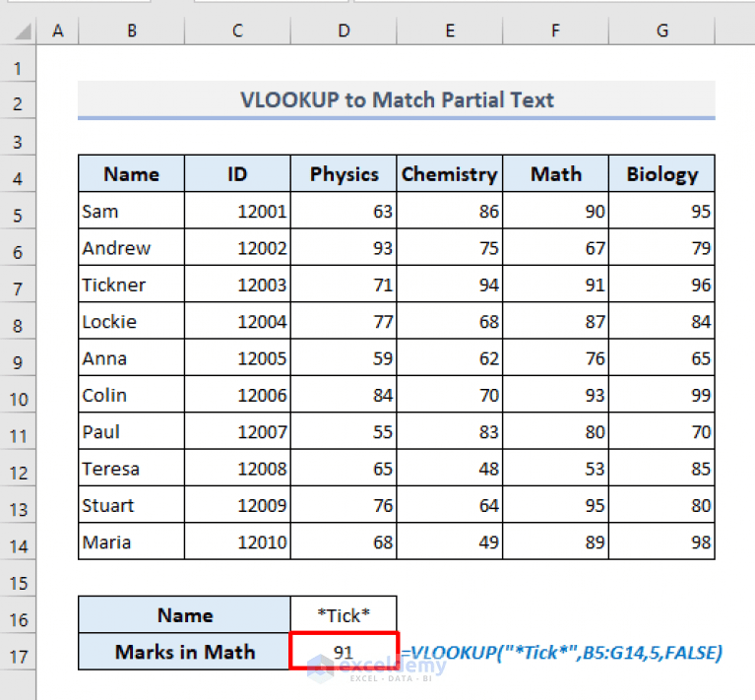
Task: Click ID cell 12003
Action: (237, 285)
